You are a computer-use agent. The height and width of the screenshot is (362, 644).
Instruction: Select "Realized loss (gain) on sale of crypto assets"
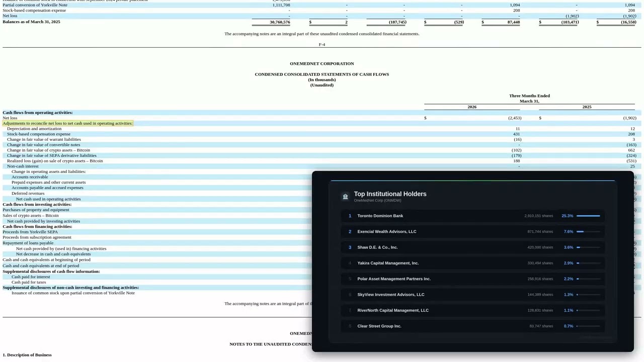pyautogui.click(x=55, y=161)
